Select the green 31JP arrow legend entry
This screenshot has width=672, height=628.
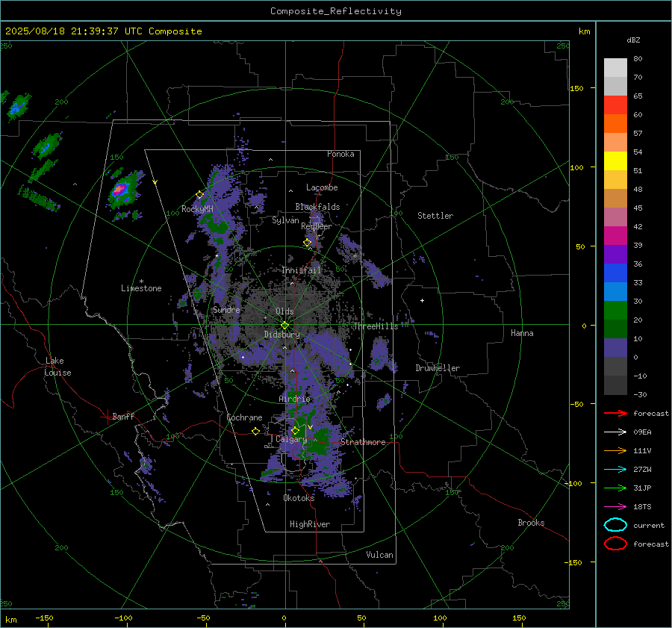615,488
